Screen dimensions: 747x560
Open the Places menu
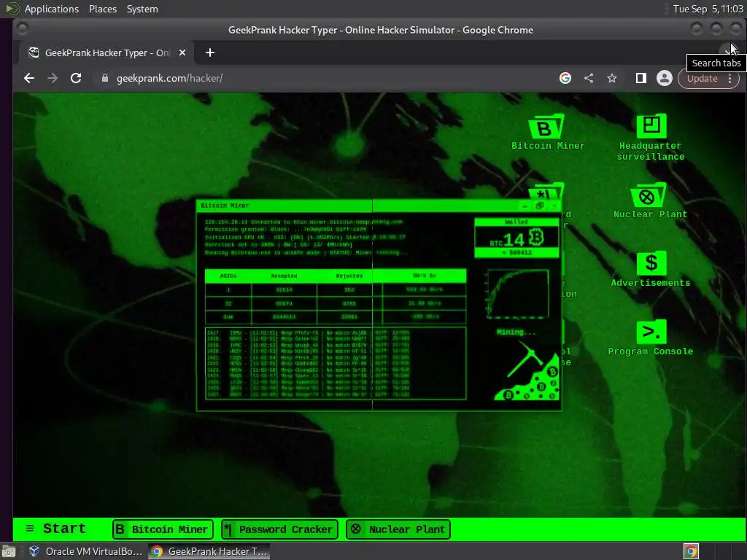(102, 9)
